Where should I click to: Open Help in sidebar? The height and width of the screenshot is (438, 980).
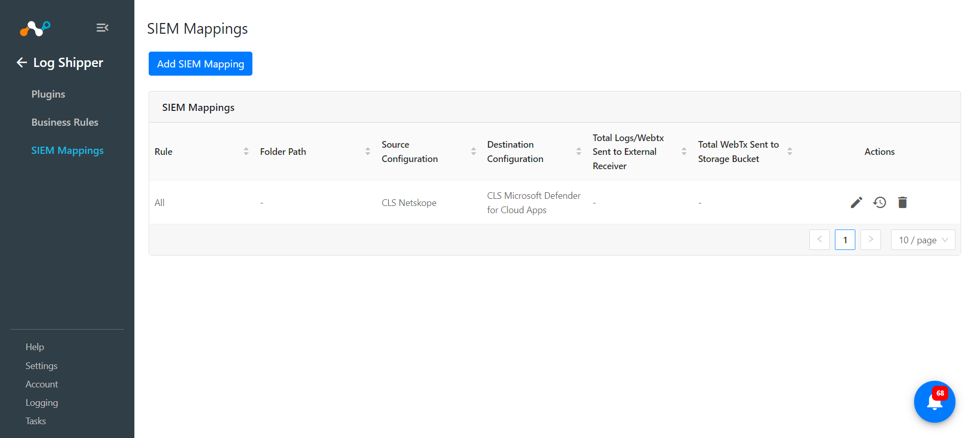(35, 347)
